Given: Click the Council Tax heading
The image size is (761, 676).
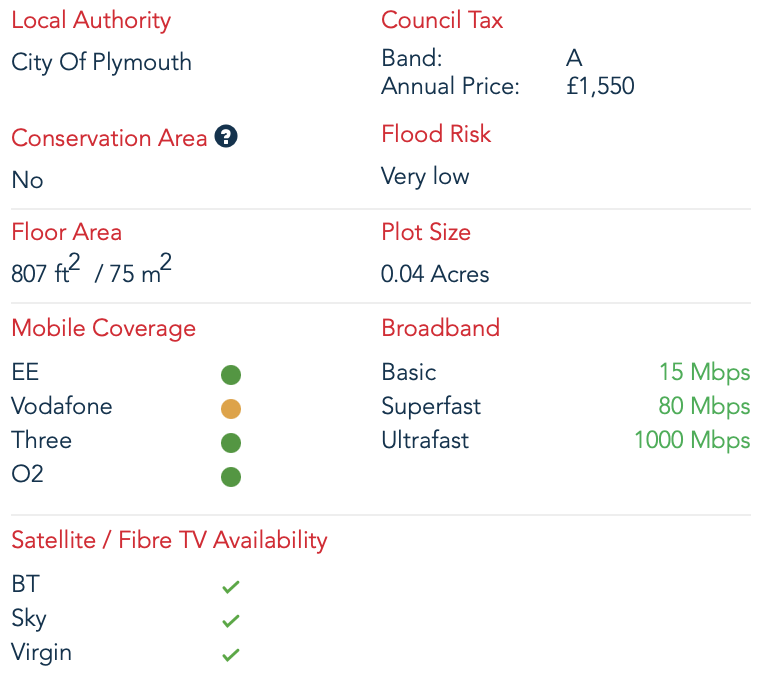Looking at the screenshot, I should (x=442, y=21).
